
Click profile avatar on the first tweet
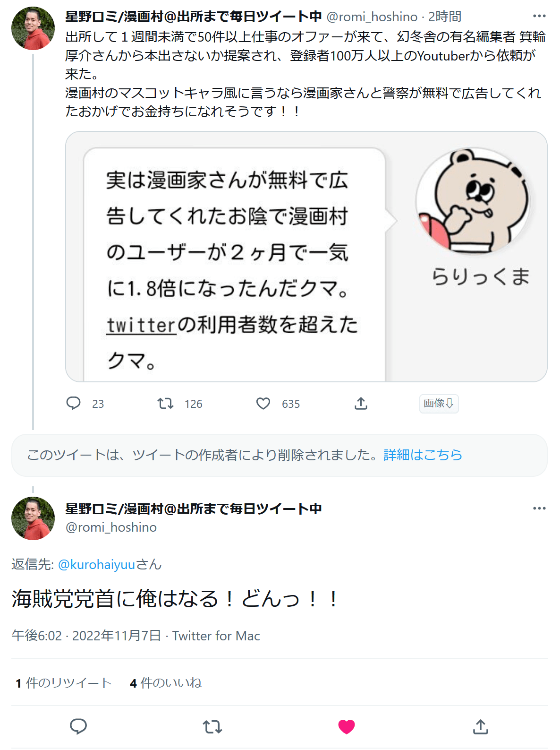pos(33,28)
